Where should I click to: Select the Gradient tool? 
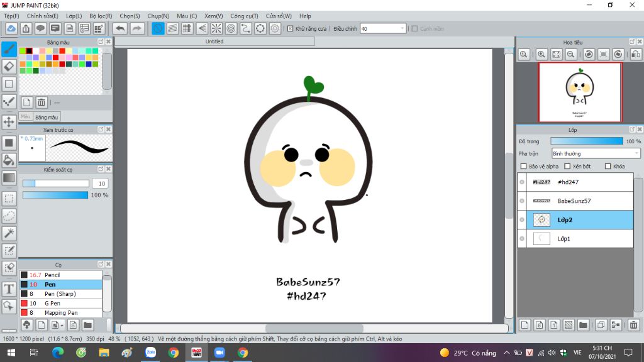[x=9, y=178]
